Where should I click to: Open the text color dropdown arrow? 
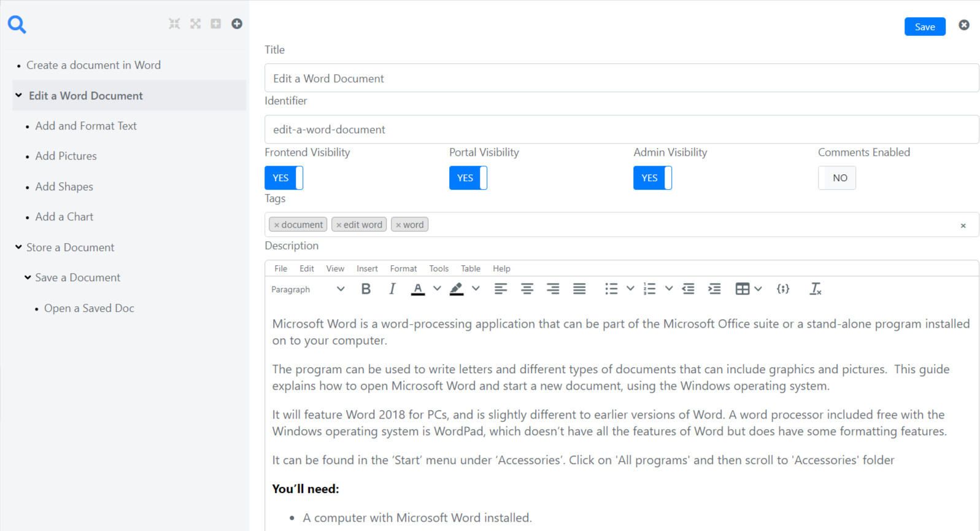pos(437,289)
